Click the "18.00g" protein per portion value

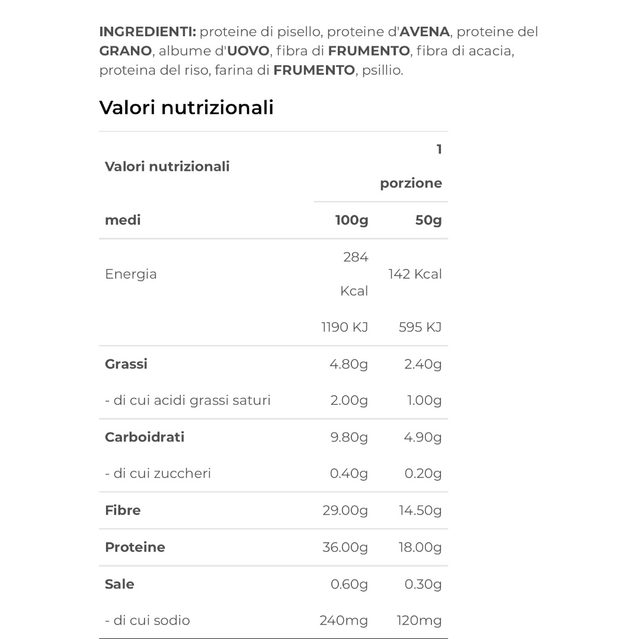click(x=420, y=547)
